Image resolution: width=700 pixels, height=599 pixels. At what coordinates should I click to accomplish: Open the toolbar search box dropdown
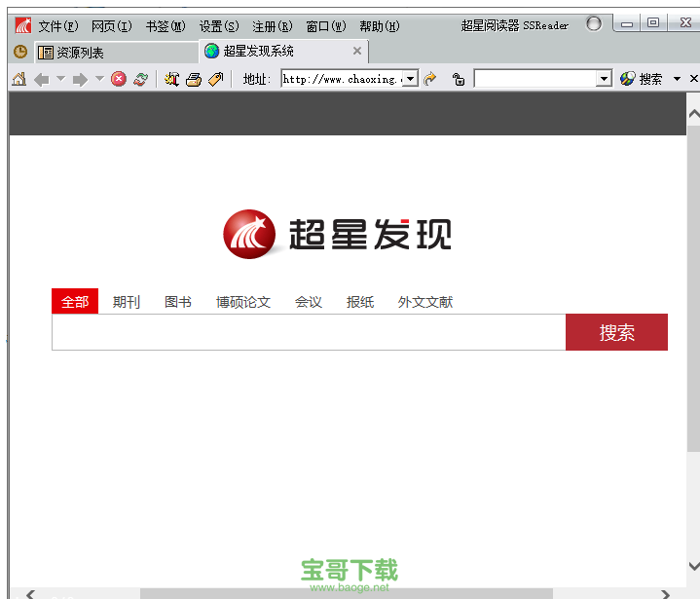pos(604,79)
